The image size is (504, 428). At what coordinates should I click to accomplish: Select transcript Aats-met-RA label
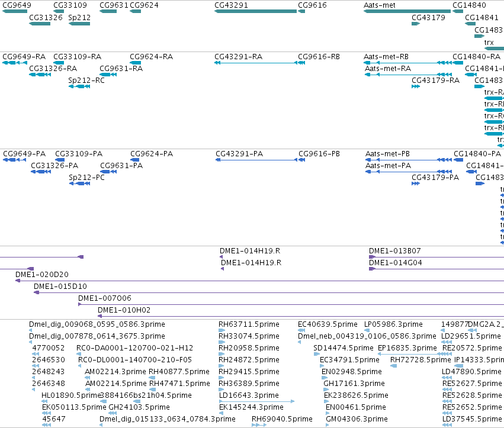click(388, 69)
